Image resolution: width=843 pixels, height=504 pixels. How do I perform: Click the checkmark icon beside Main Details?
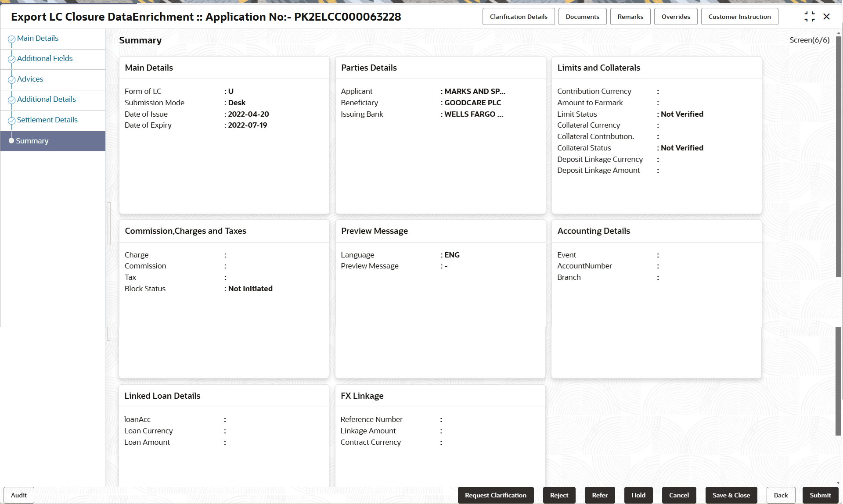tap(11, 38)
